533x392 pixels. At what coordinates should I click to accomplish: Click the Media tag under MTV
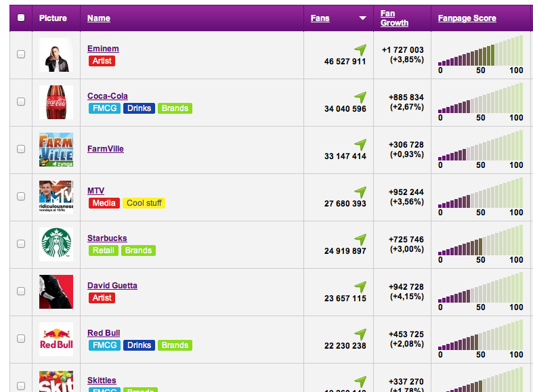point(104,203)
